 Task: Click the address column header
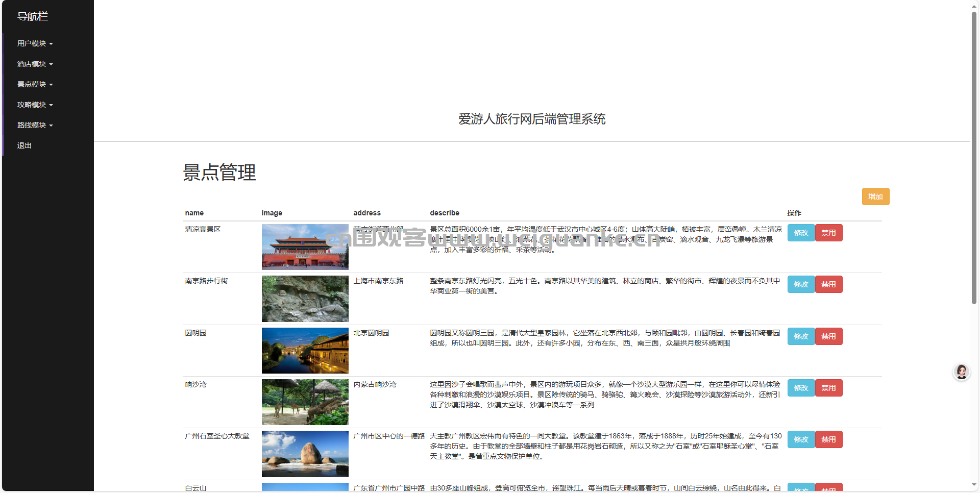[367, 213]
